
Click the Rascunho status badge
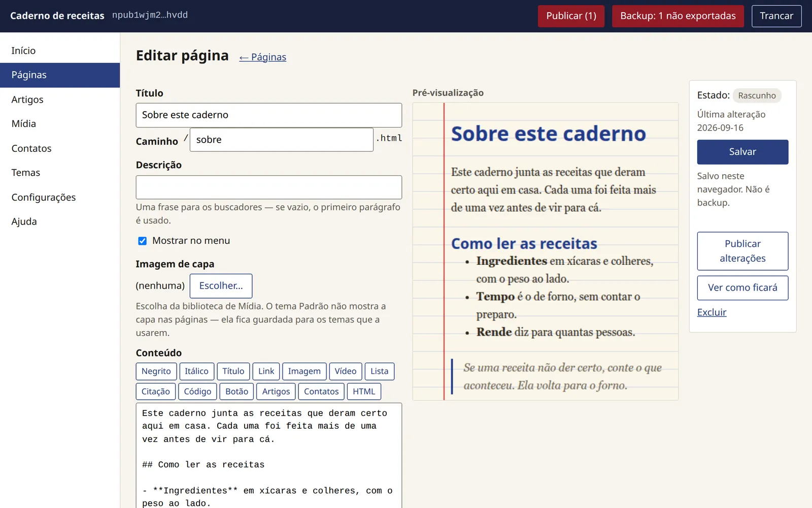tap(757, 96)
